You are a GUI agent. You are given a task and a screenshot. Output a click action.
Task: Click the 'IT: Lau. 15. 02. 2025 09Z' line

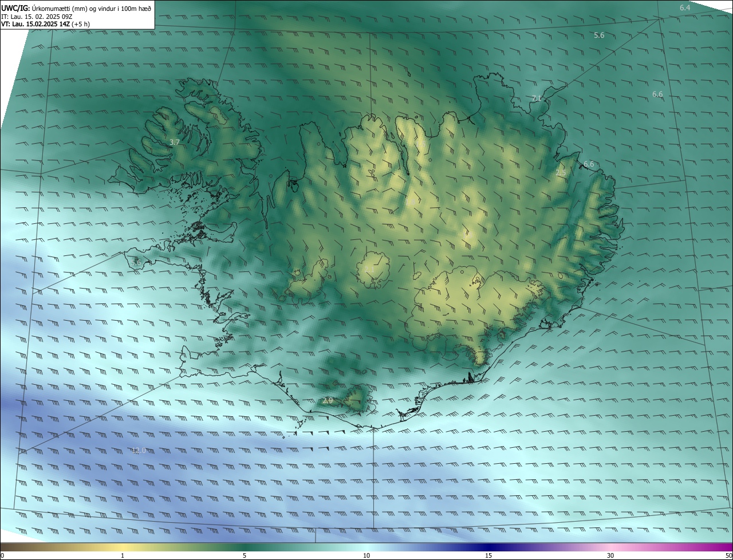click(38, 17)
